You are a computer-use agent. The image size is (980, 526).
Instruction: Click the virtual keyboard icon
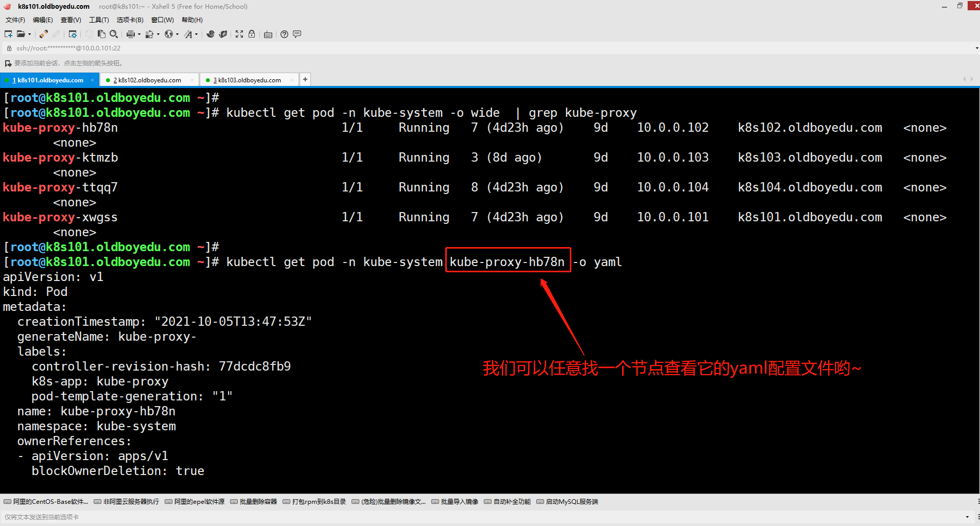[268, 34]
